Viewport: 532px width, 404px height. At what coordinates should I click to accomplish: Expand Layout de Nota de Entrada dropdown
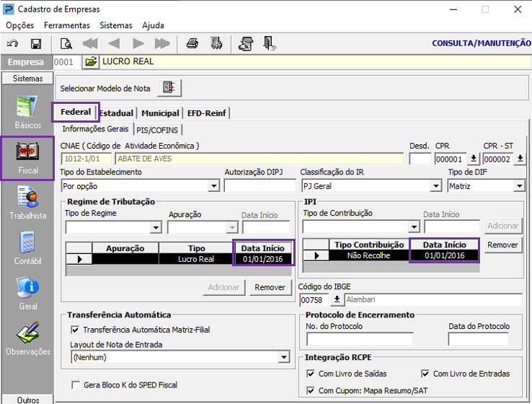click(x=283, y=357)
